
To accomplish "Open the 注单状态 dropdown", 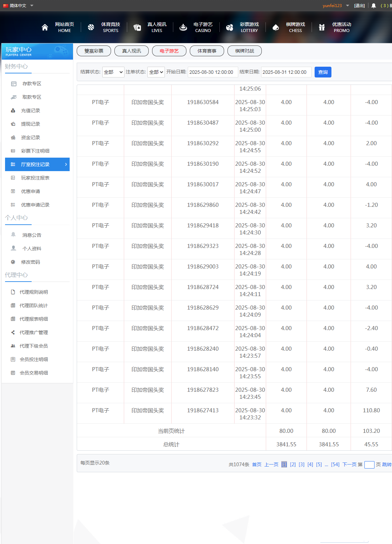I will pos(156,72).
